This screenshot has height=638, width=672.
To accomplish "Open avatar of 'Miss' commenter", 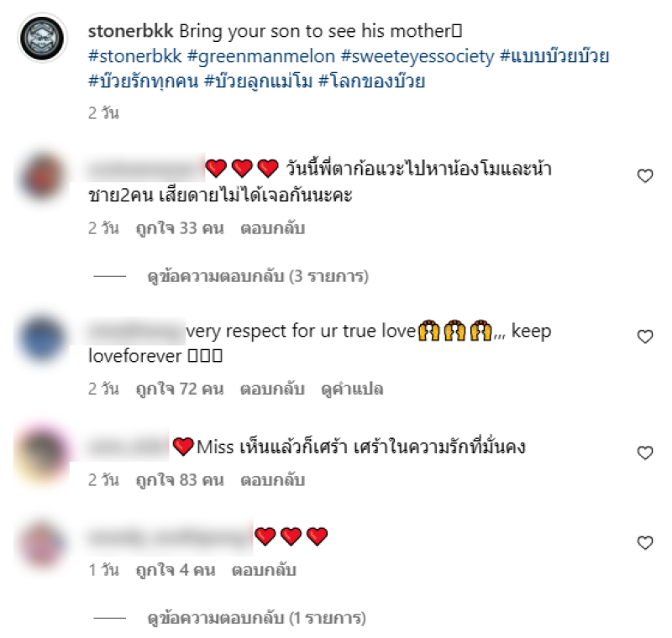I will pyautogui.click(x=42, y=453).
